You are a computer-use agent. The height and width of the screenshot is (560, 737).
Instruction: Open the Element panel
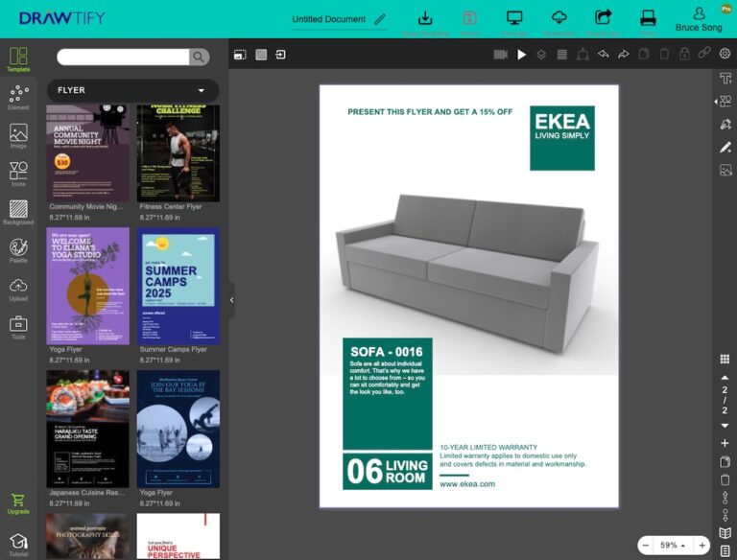pyautogui.click(x=18, y=97)
